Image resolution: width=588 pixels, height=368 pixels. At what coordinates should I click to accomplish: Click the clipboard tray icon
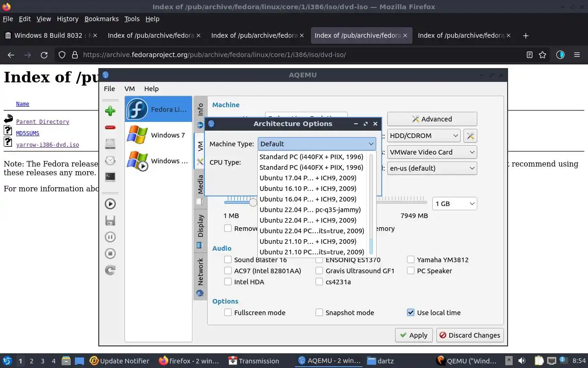[x=539, y=361]
